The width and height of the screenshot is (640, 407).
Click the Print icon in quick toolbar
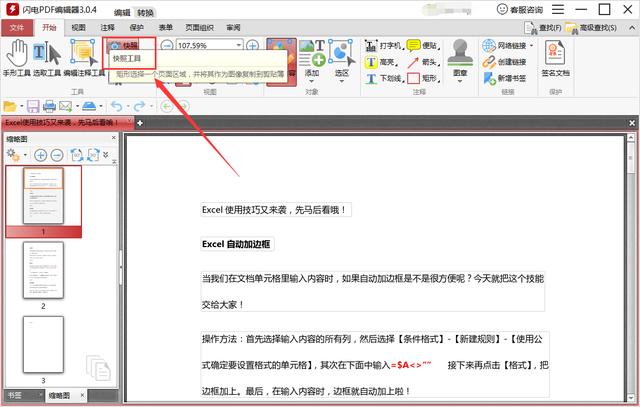pyautogui.click(x=49, y=107)
